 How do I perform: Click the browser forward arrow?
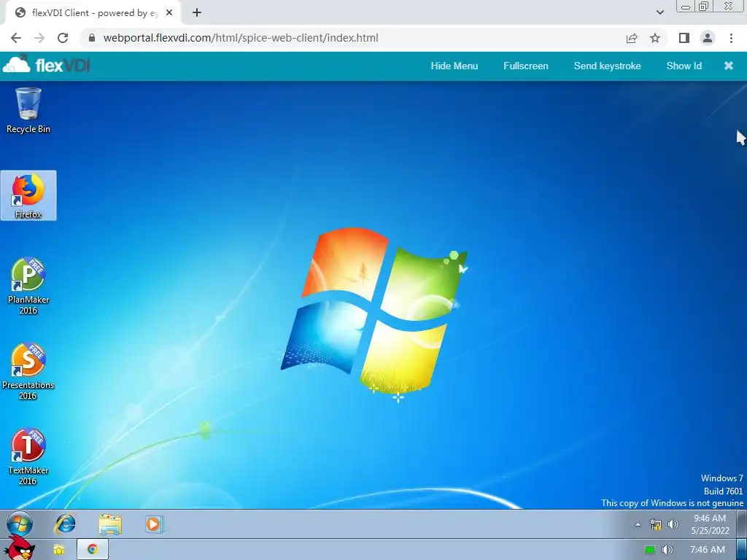(x=39, y=38)
